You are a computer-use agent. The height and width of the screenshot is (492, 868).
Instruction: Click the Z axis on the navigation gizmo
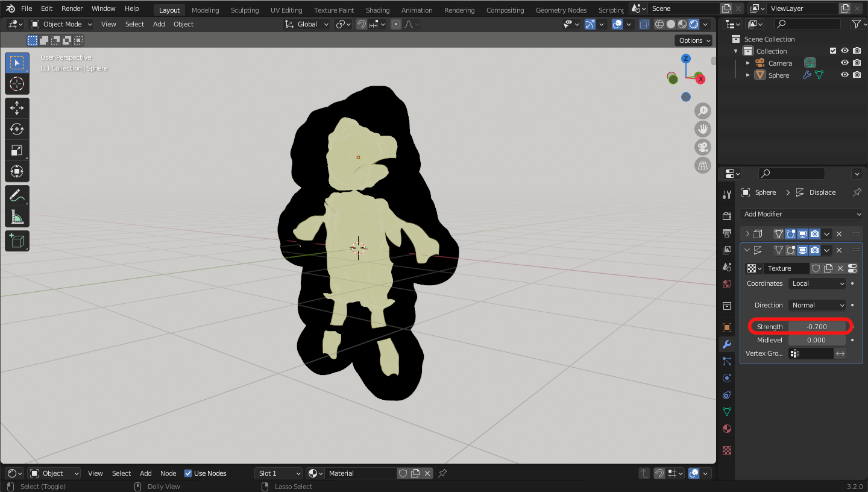pyautogui.click(x=686, y=58)
